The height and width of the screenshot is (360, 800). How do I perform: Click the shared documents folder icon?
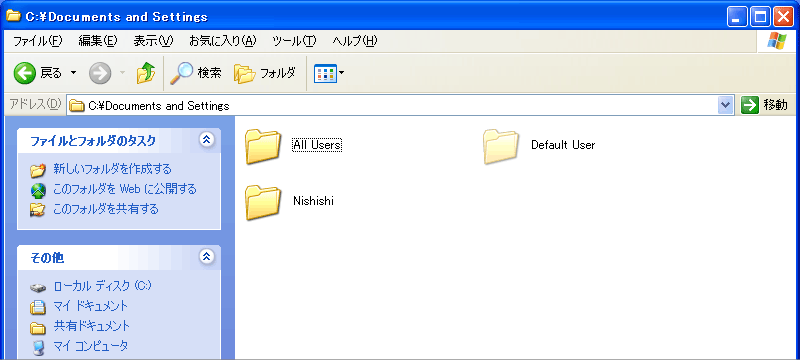click(38, 327)
